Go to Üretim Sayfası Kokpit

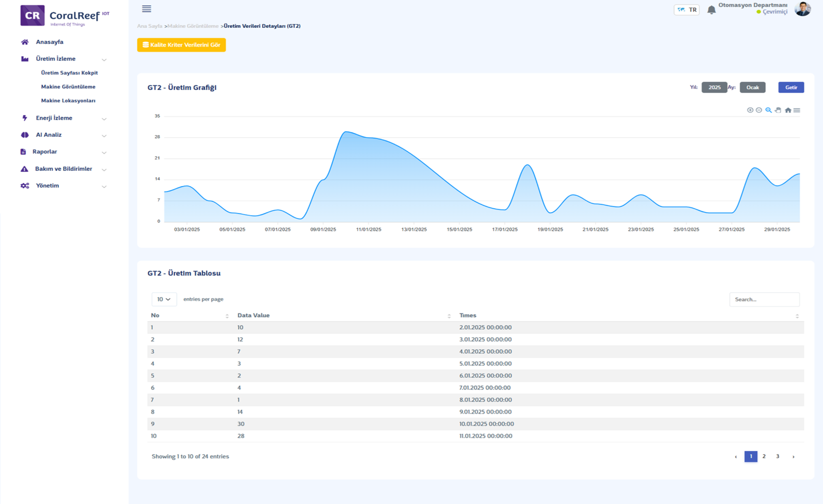tap(69, 73)
